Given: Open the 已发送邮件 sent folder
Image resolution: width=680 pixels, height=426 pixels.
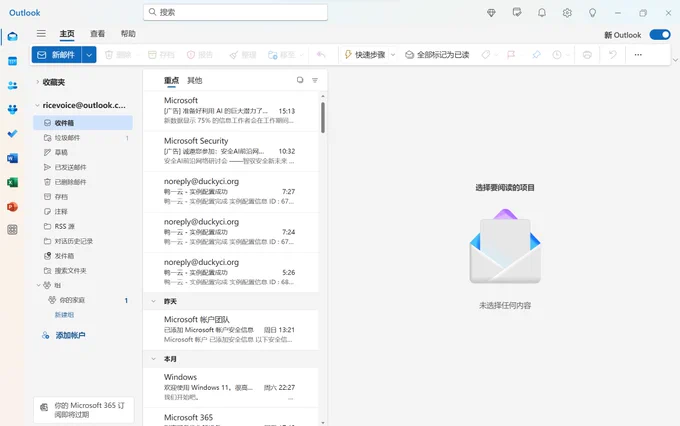Looking at the screenshot, I should tap(83, 167).
